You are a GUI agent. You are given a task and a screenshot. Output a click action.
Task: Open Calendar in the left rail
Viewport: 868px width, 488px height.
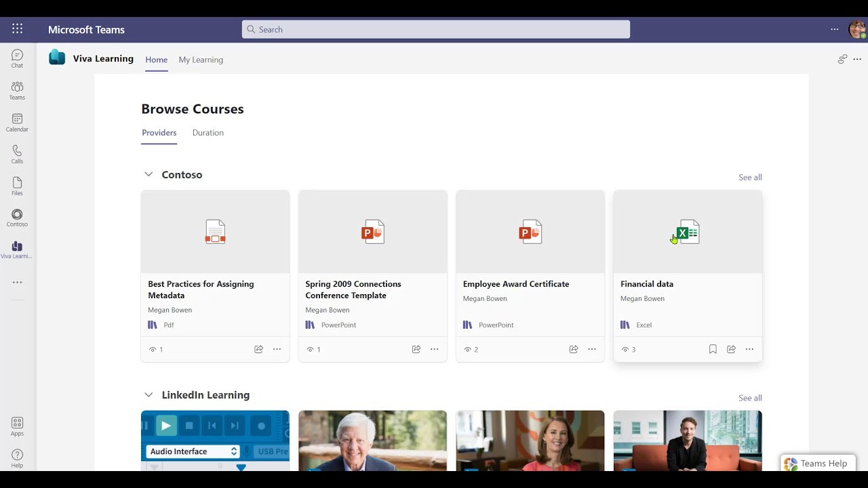(x=17, y=122)
